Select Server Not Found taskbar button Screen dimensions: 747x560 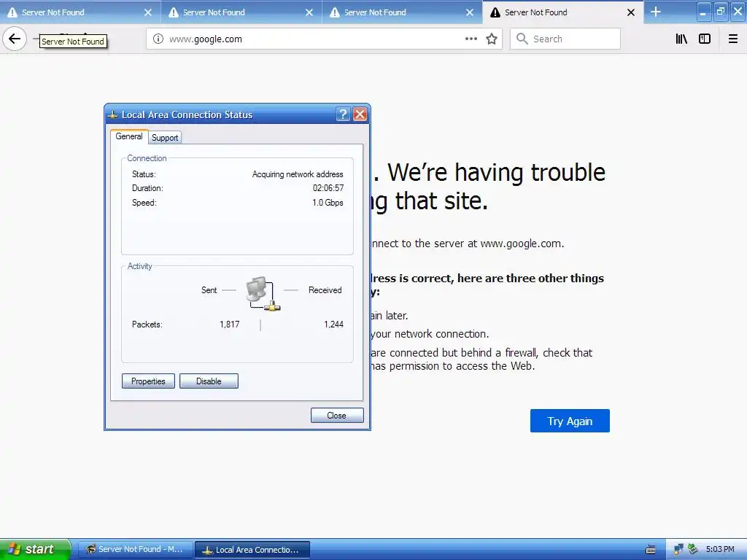(x=135, y=550)
